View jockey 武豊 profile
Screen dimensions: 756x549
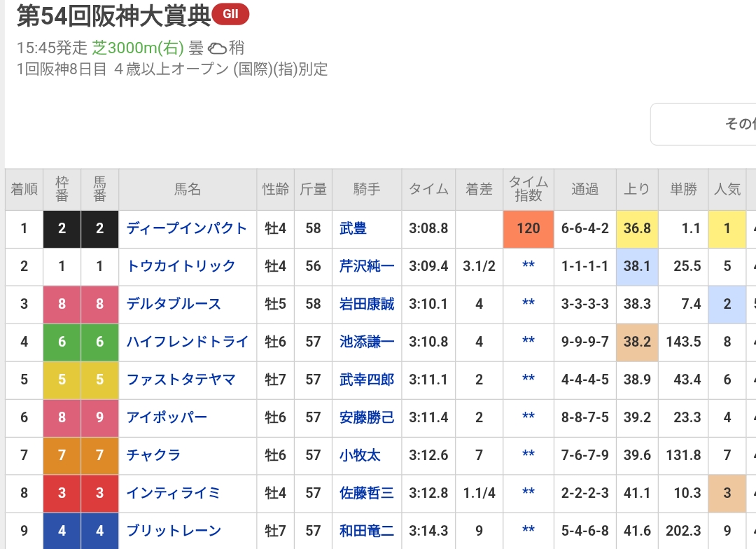353,228
